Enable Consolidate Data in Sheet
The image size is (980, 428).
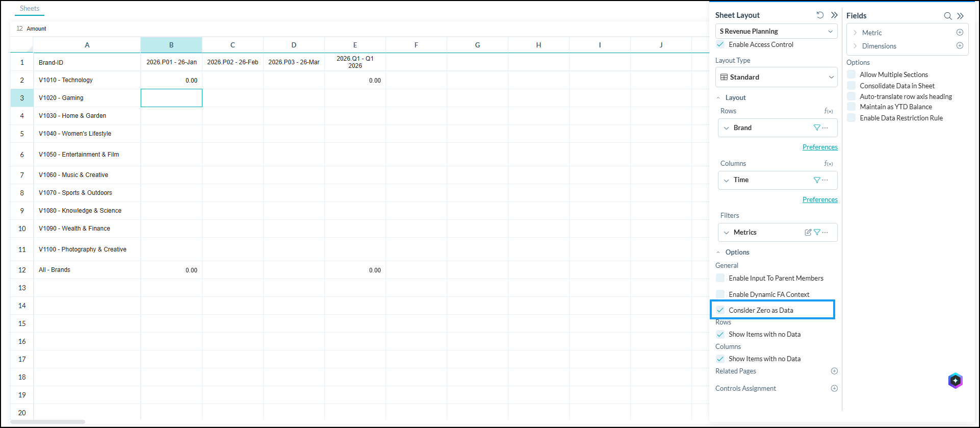coord(851,86)
